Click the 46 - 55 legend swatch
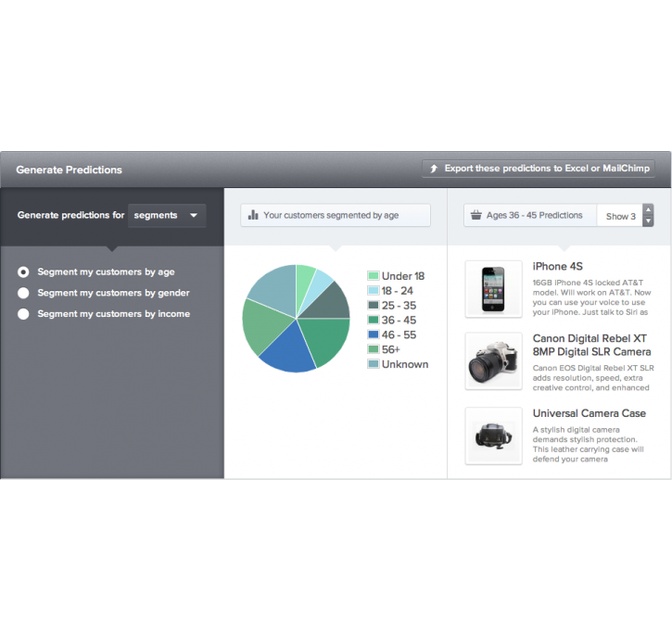The width and height of the screenshot is (672, 630). coord(374,334)
